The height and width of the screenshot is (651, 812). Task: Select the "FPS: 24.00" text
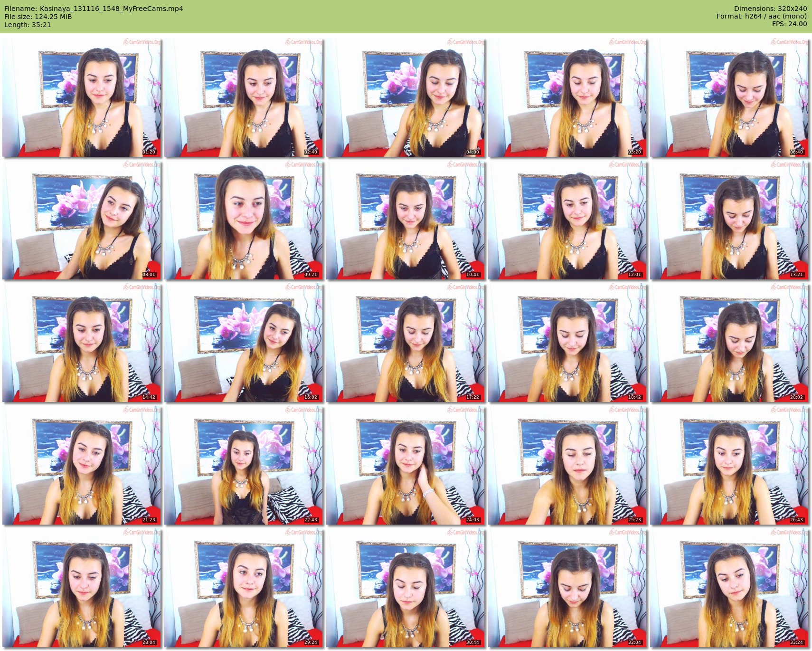[x=789, y=24]
